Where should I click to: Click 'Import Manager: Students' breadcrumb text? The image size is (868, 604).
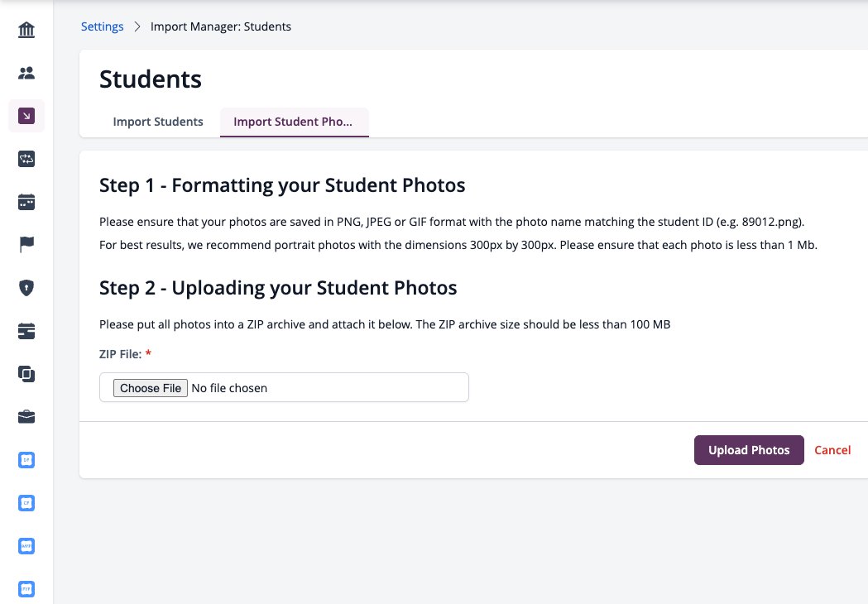[x=220, y=26]
